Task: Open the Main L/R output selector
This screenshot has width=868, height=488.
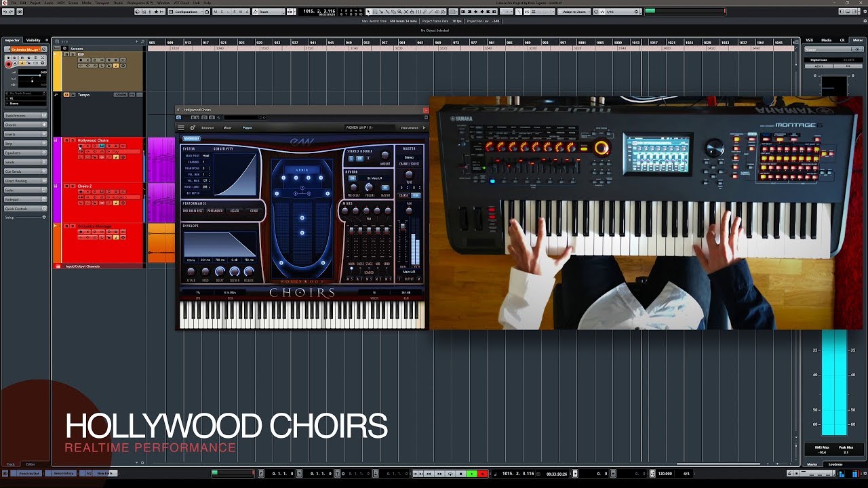Action: (409, 272)
